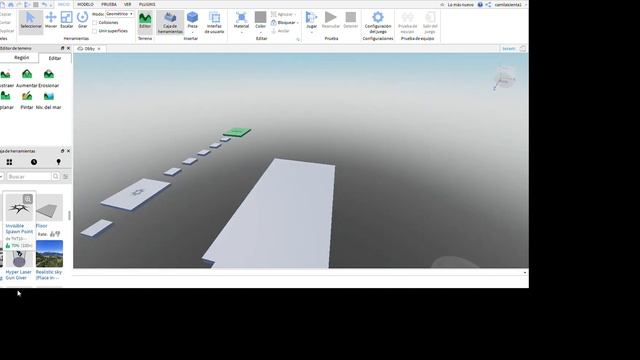Close the Obby document tab
The width and height of the screenshot is (640, 360).
click(99, 49)
